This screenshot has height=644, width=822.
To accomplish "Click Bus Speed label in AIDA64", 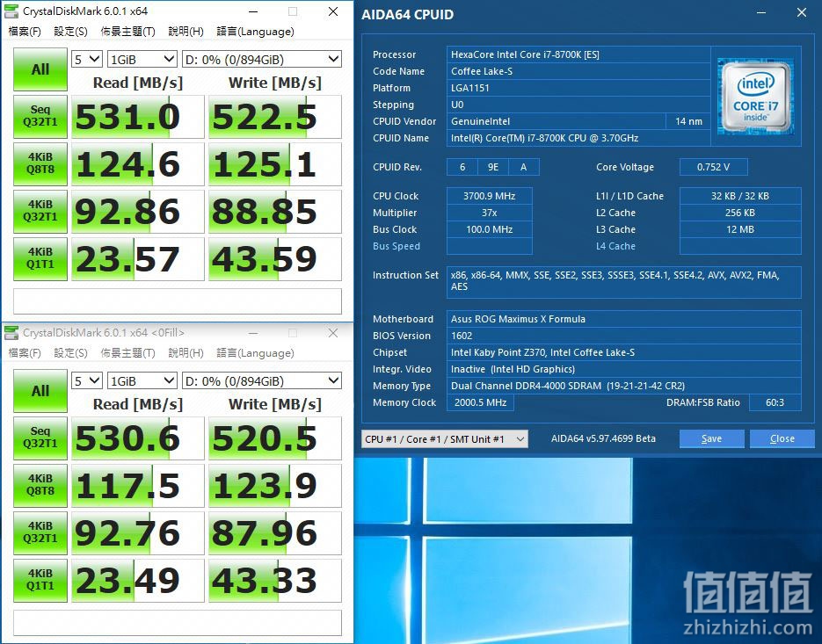I will [396, 246].
